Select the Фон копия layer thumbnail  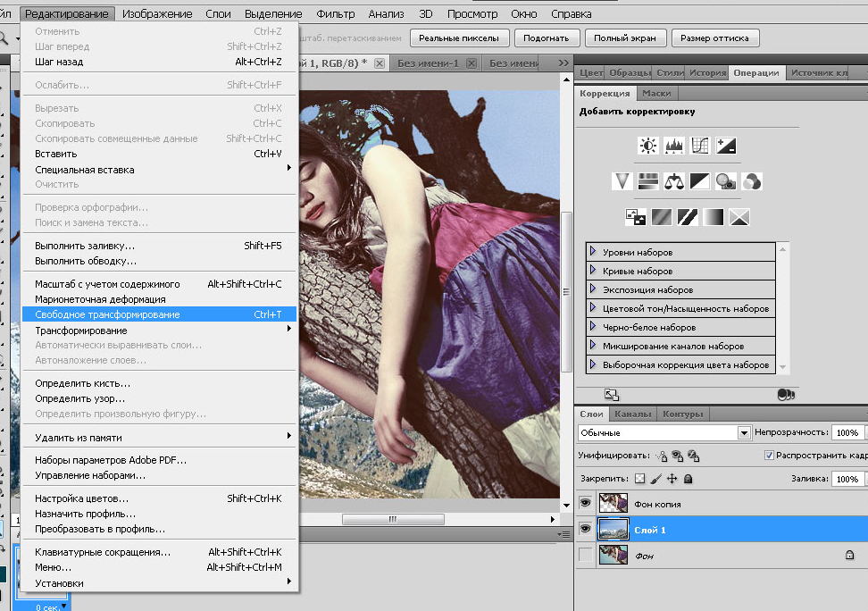click(613, 503)
